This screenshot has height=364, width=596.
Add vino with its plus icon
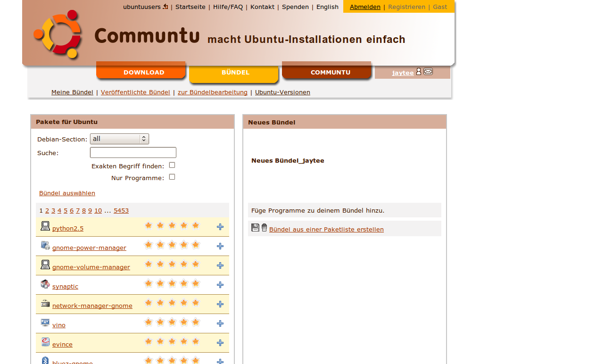tap(220, 323)
